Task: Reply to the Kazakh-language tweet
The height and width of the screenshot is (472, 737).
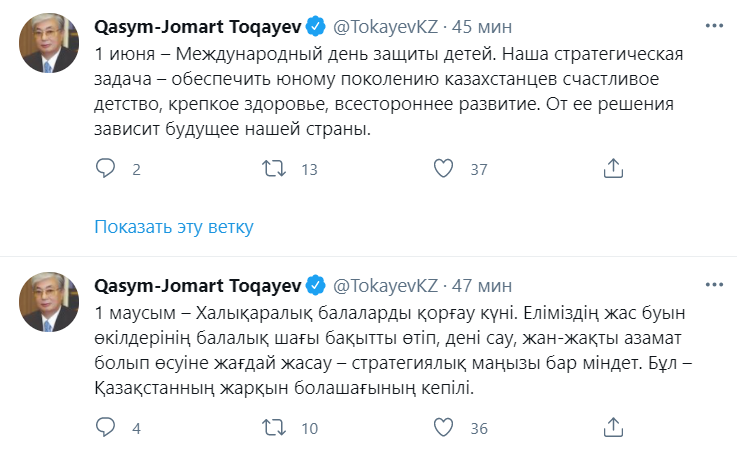Action: [x=106, y=428]
